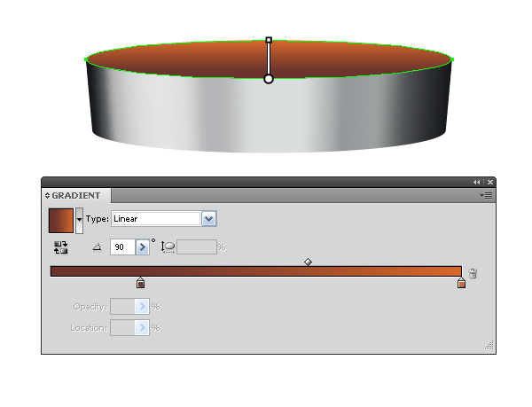The width and height of the screenshot is (532, 407).
Task: Click the Type label
Action: 97,219
